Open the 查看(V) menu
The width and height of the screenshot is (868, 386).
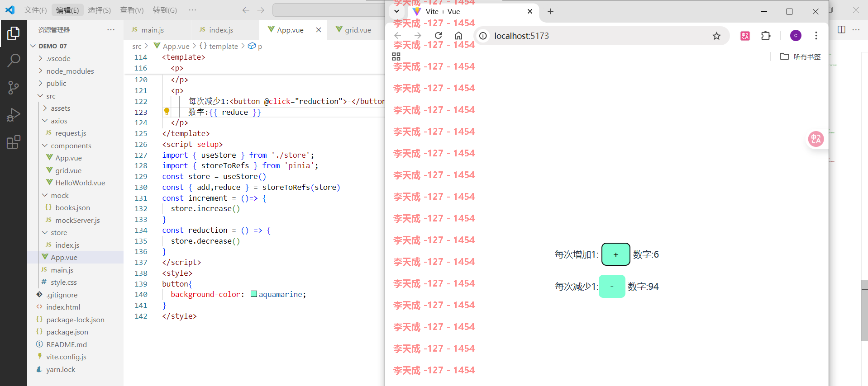[x=132, y=10]
